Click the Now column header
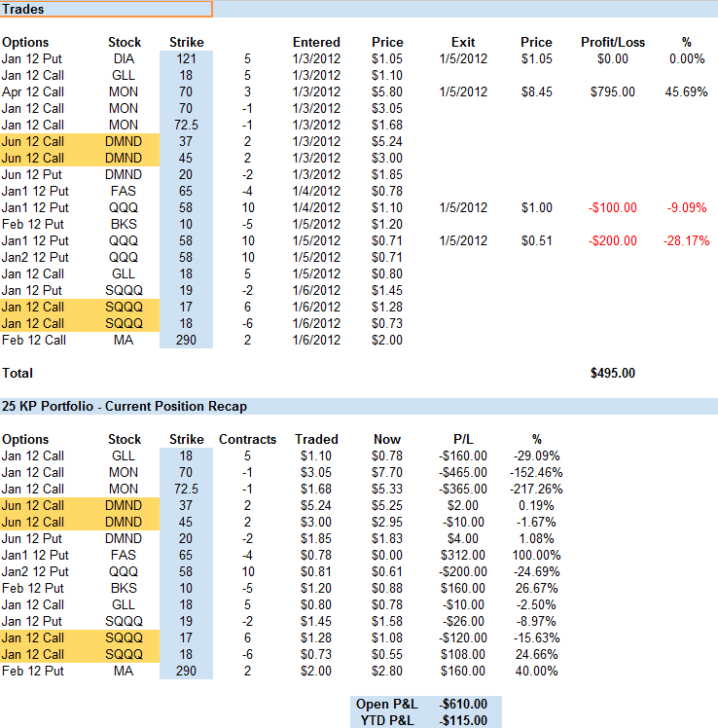The height and width of the screenshot is (728, 718). pyautogui.click(x=387, y=439)
